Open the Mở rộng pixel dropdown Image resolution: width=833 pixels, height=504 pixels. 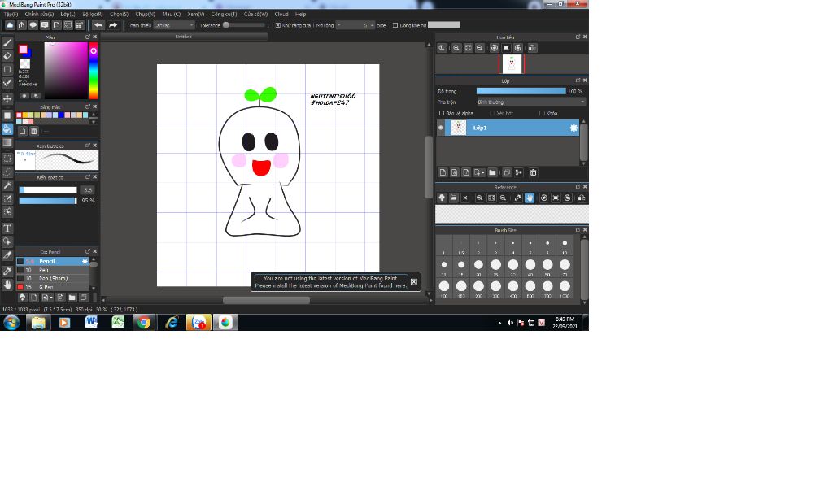click(356, 25)
